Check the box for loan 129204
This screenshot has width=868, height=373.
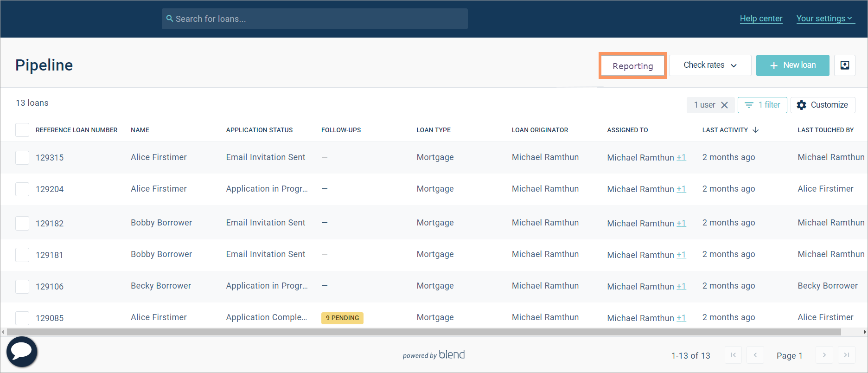[22, 189]
